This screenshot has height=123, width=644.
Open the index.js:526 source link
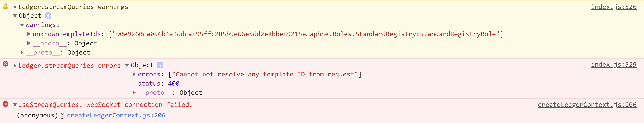point(613,7)
